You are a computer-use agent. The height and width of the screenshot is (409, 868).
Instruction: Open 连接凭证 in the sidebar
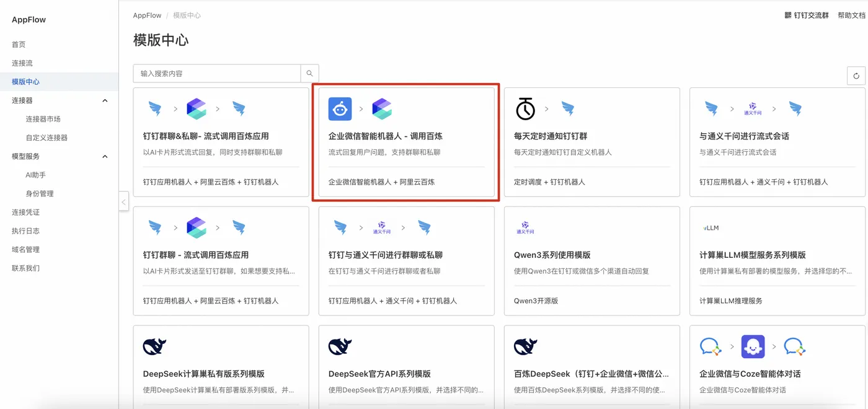coord(26,212)
